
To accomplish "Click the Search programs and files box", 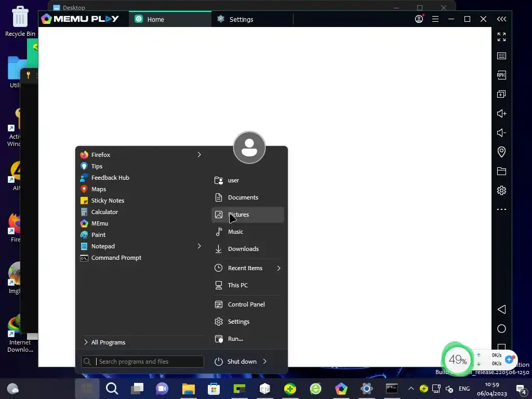I will point(142,362).
